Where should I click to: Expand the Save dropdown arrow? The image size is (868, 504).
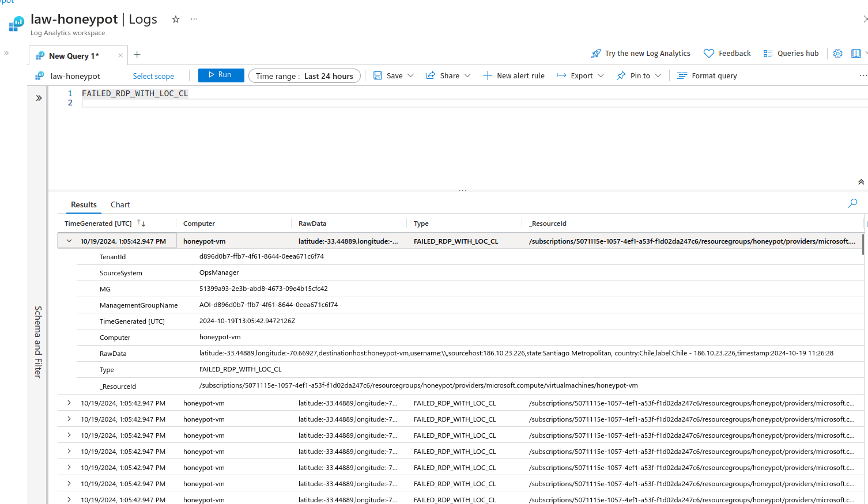pyautogui.click(x=411, y=75)
